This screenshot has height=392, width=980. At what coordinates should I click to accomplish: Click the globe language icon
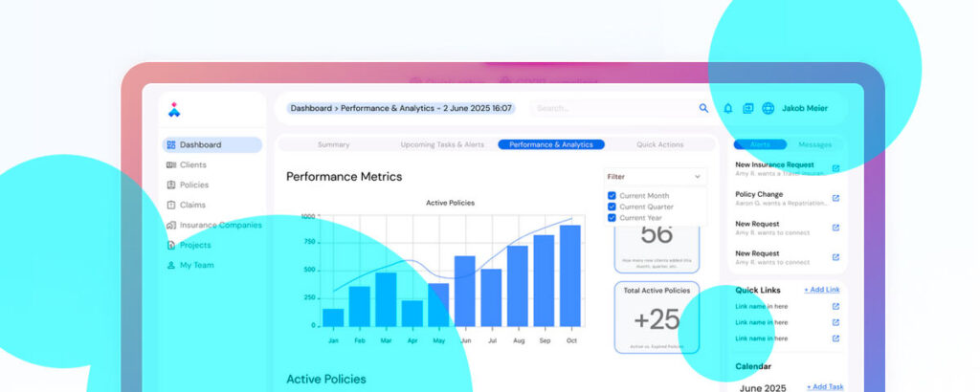(768, 108)
